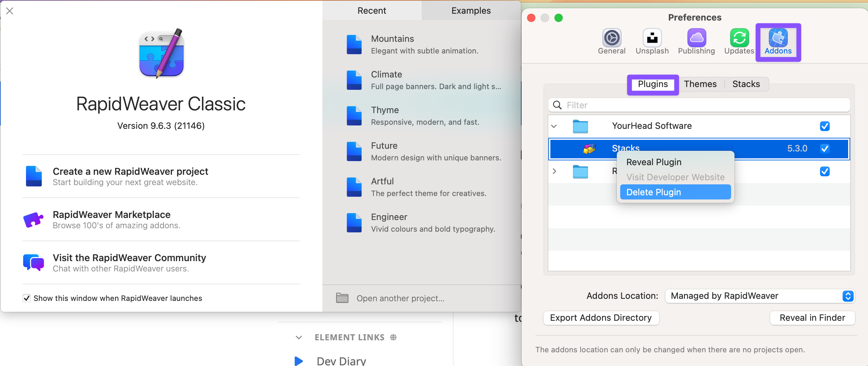Click the Marketplace puzzle piece icon
This screenshot has height=366, width=868.
click(33, 220)
